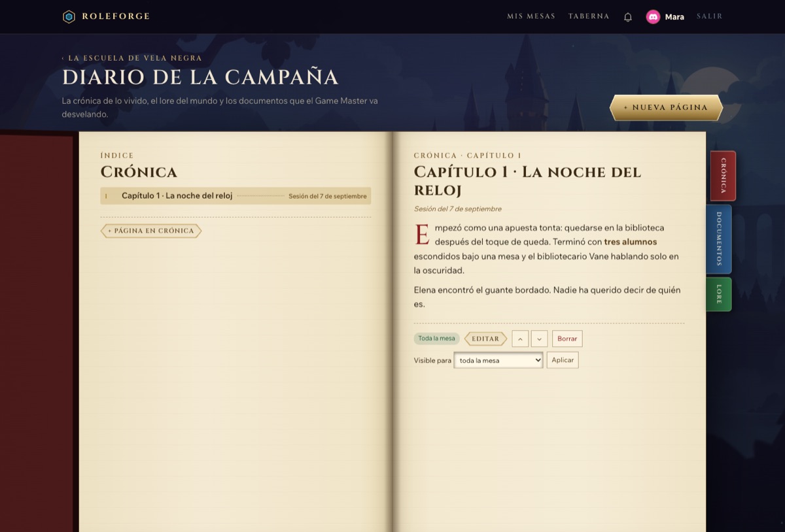Add a page in Crónica
785x532 pixels.
tap(151, 231)
